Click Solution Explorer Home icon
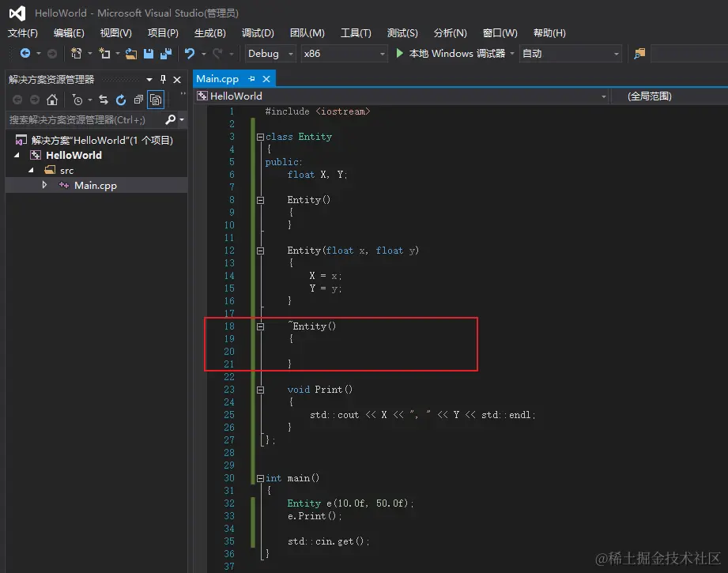This screenshot has height=573, width=728. click(52, 100)
